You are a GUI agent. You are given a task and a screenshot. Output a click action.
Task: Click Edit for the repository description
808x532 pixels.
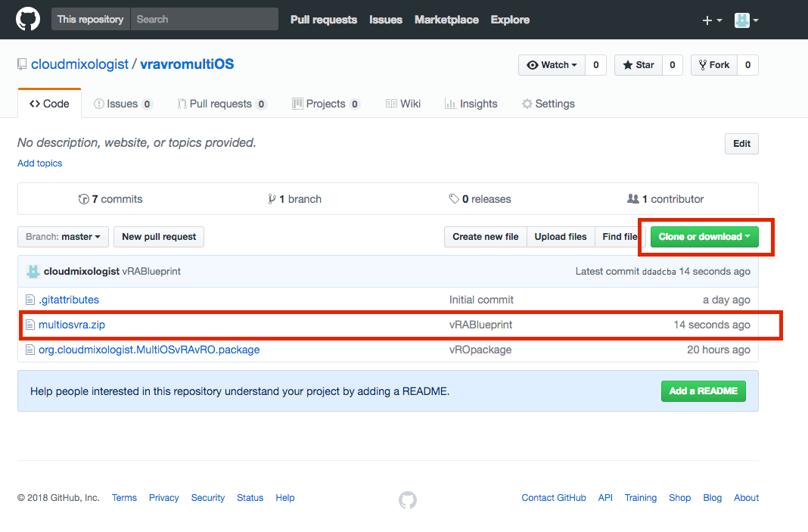741,144
